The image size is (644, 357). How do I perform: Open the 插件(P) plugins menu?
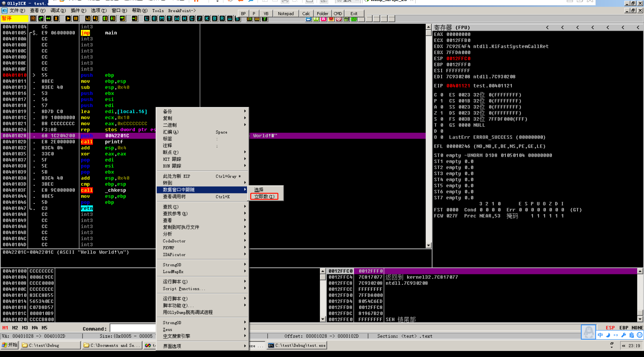pos(78,10)
